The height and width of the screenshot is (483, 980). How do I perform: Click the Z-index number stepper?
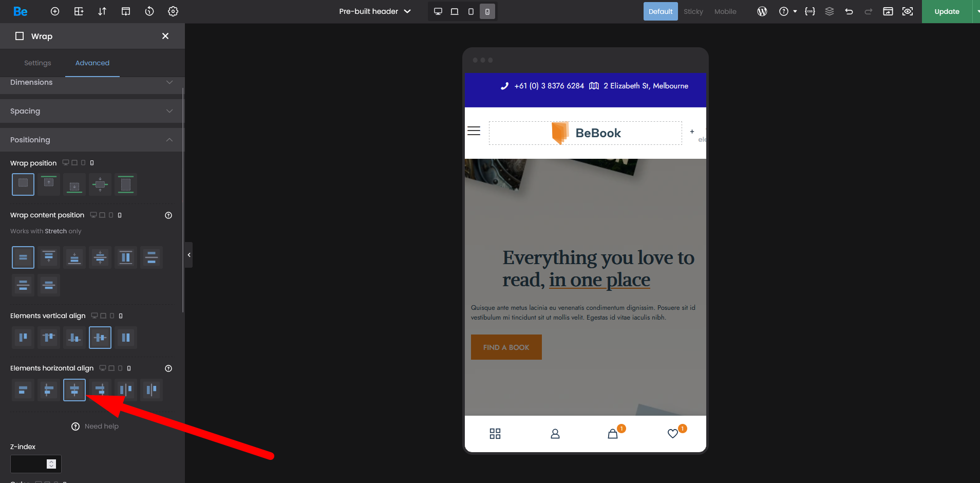[51, 464]
